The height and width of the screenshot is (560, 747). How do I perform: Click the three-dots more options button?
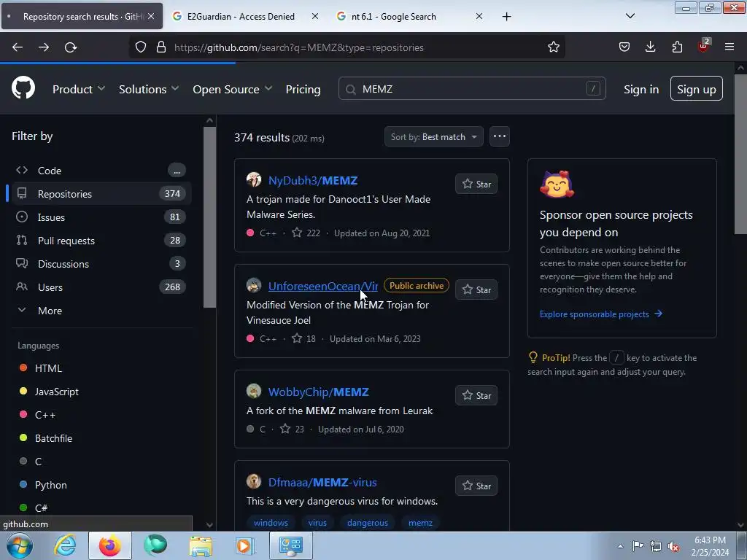(x=499, y=136)
